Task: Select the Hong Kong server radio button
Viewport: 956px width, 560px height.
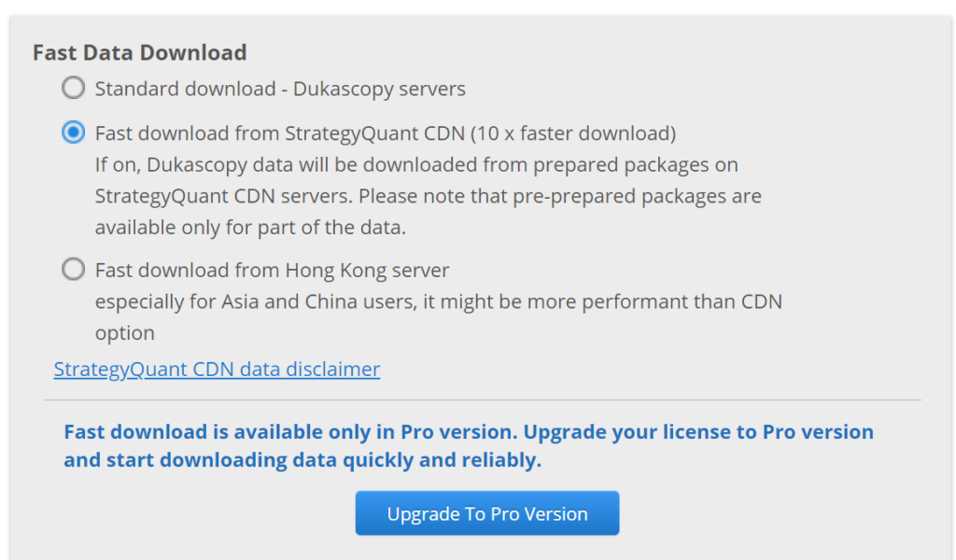Action: (73, 271)
